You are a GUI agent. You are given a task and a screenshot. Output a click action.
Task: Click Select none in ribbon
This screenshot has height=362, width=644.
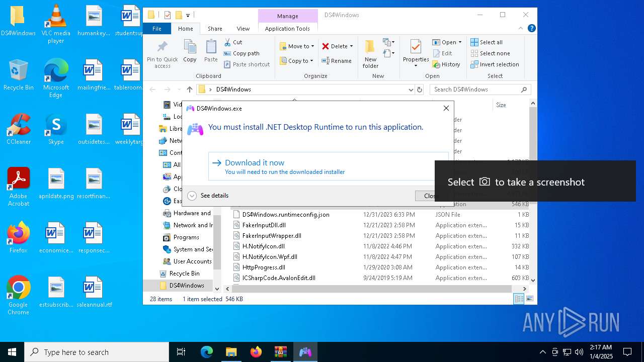pyautogui.click(x=491, y=53)
